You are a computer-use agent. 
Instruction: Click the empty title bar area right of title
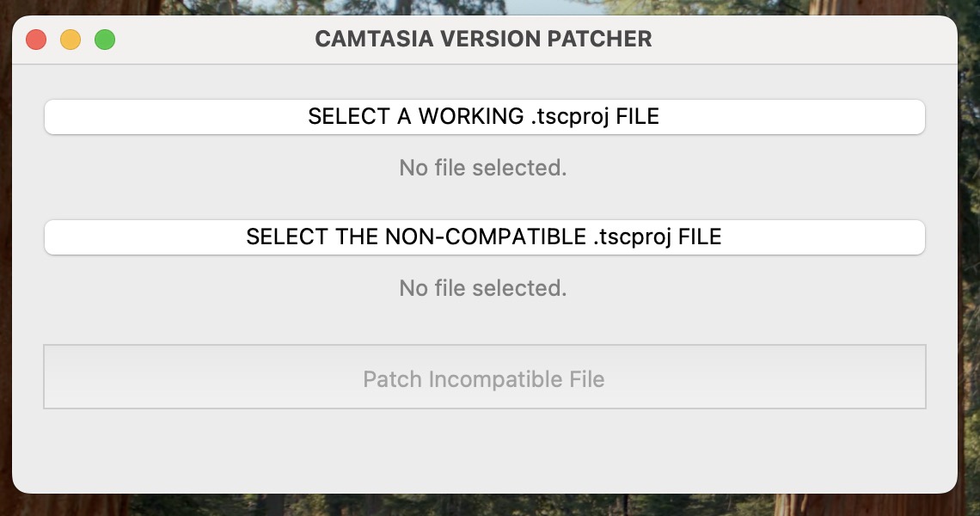point(799,40)
